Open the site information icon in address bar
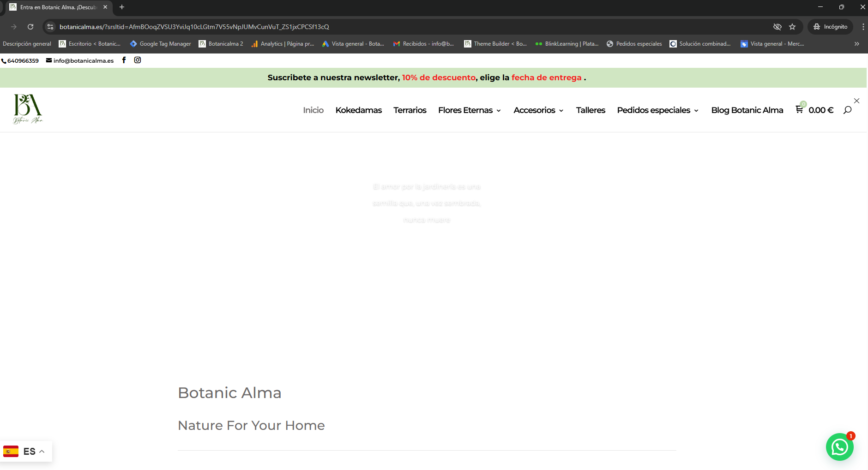 (x=50, y=27)
